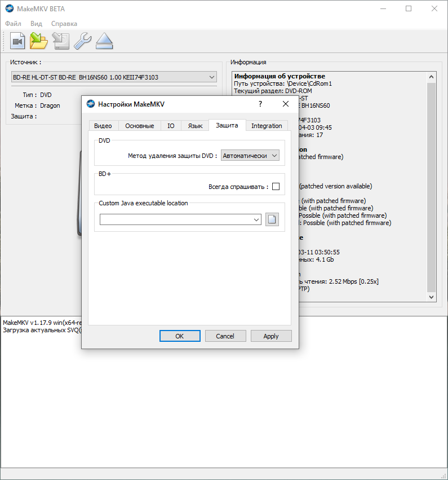Open the Файл menu
The image size is (448, 480).
click(13, 24)
